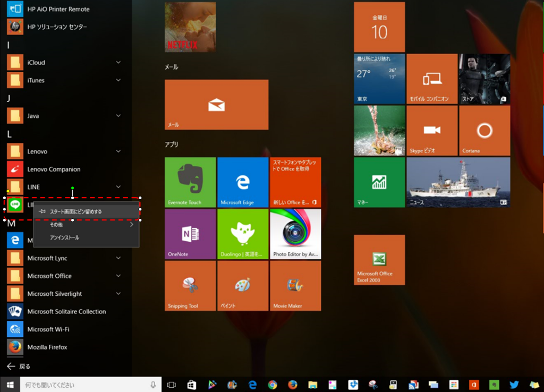Click the Twitter icon in taskbar
This screenshot has width=544, height=392.
click(x=514, y=385)
